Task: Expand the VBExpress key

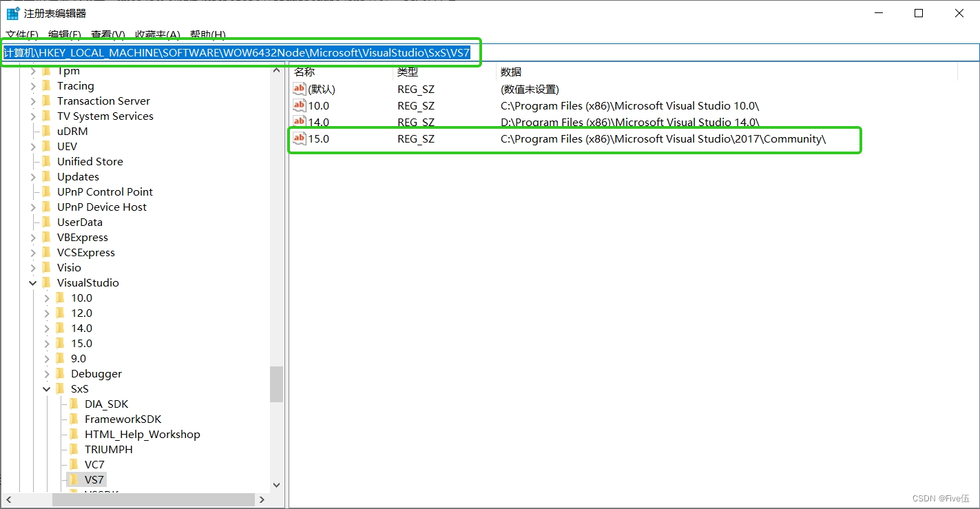Action: pos(33,238)
